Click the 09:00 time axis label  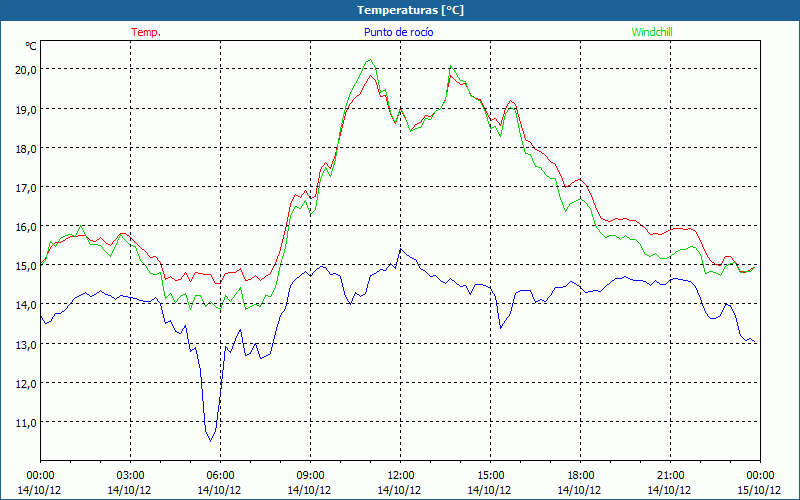coord(310,476)
